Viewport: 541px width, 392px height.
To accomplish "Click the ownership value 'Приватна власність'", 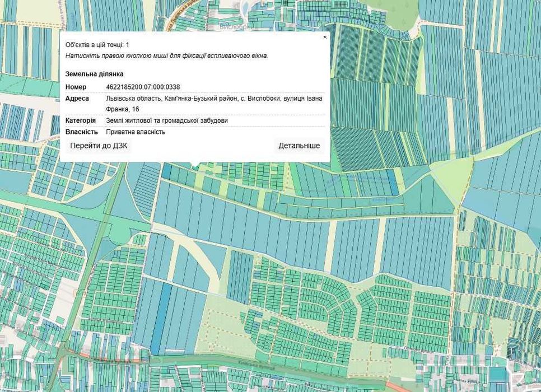I will (136, 132).
